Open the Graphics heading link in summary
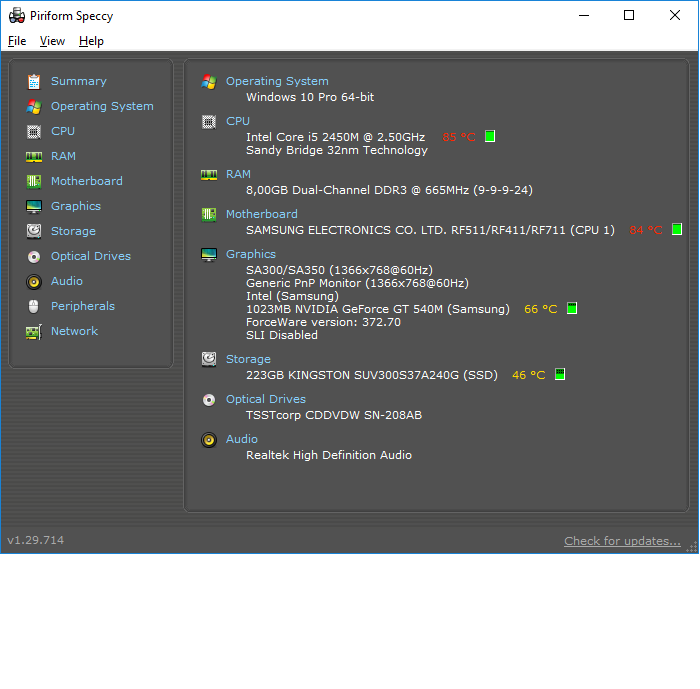 pos(251,255)
